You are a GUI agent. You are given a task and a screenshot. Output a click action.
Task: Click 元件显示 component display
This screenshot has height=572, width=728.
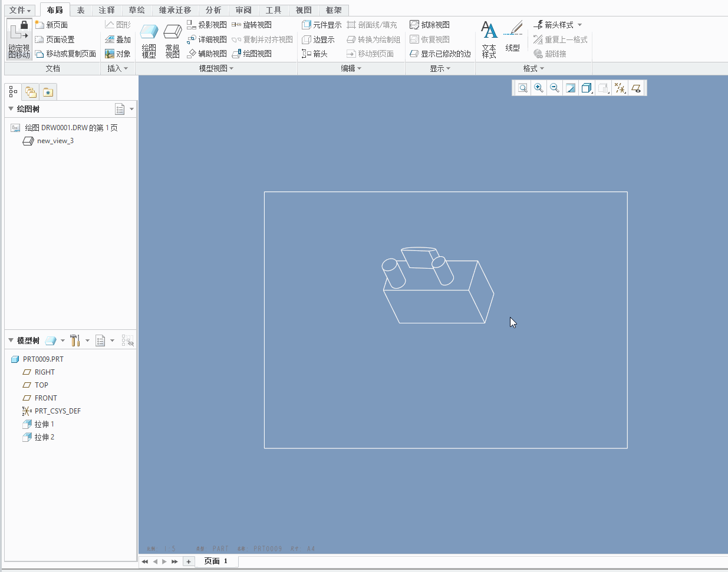coord(322,25)
